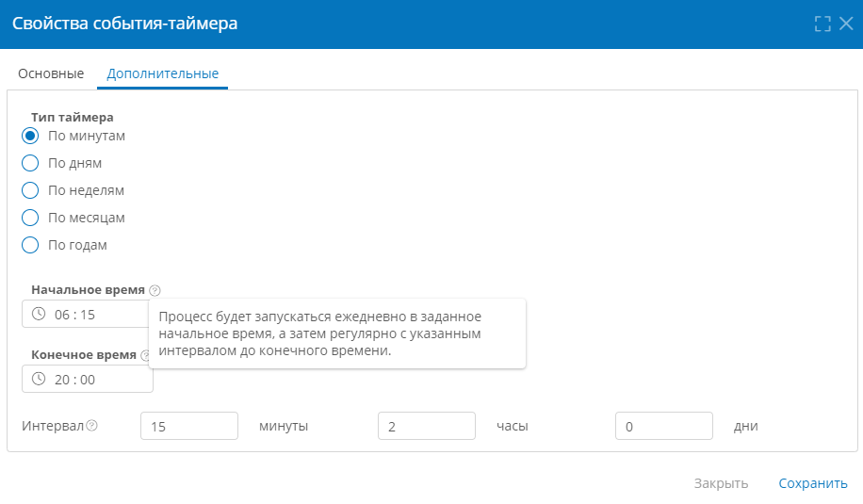Choose the По неделям radio option
863x504 pixels.
30,190
